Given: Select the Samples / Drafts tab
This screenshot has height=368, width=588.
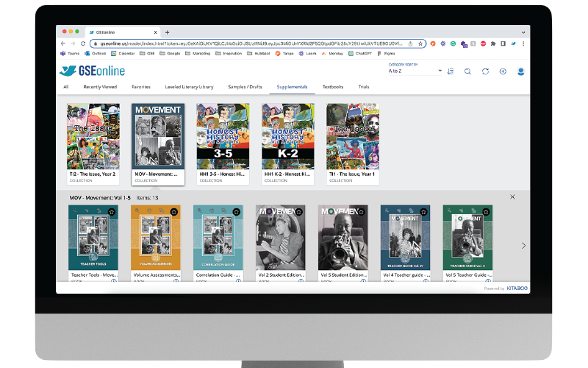Looking at the screenshot, I should (x=245, y=87).
